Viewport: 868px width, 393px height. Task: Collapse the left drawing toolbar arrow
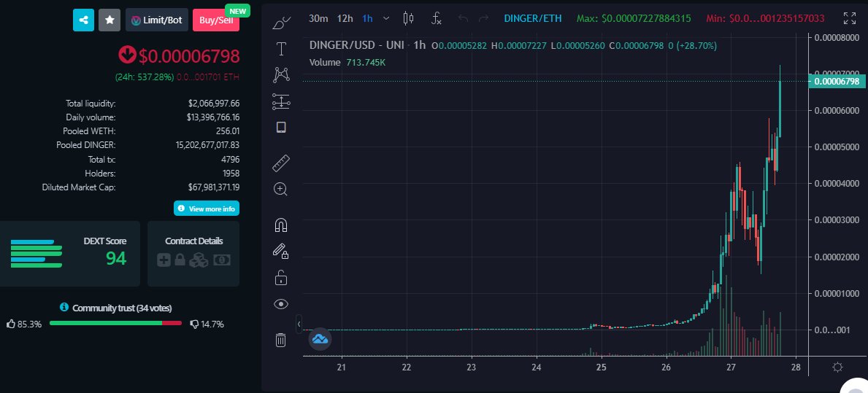pos(299,324)
